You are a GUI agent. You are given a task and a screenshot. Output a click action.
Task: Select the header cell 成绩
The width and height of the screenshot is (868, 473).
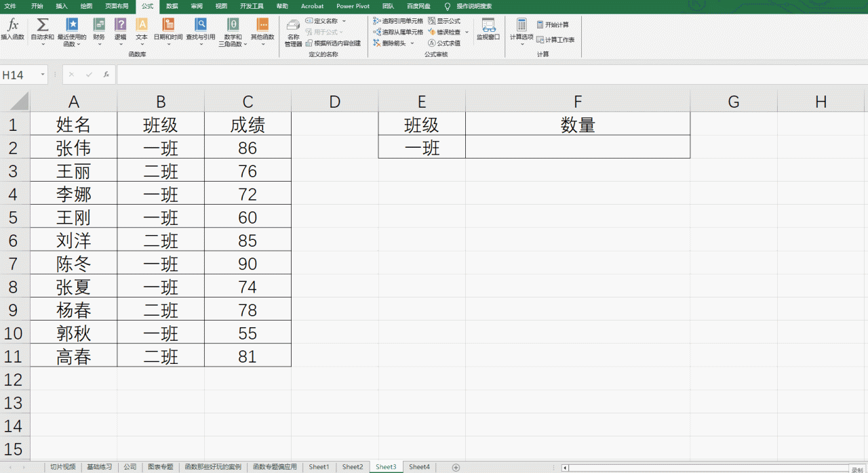click(x=248, y=124)
